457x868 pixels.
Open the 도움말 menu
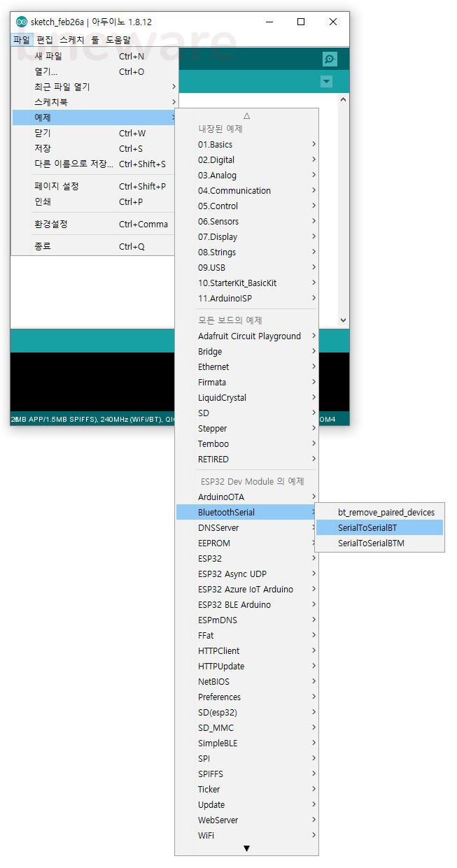point(118,40)
